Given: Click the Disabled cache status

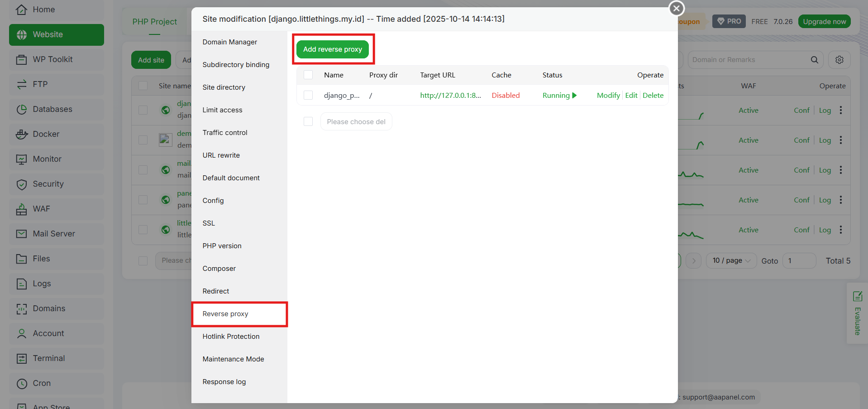Looking at the screenshot, I should tap(506, 95).
